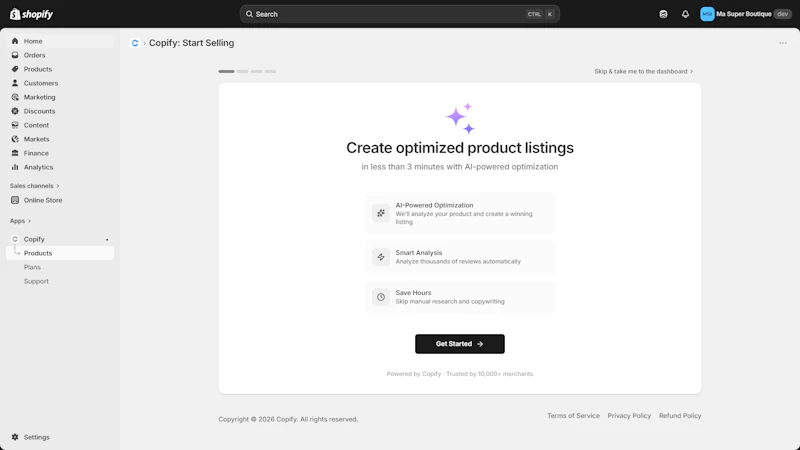Open the main Products section with tag icon

(60, 69)
